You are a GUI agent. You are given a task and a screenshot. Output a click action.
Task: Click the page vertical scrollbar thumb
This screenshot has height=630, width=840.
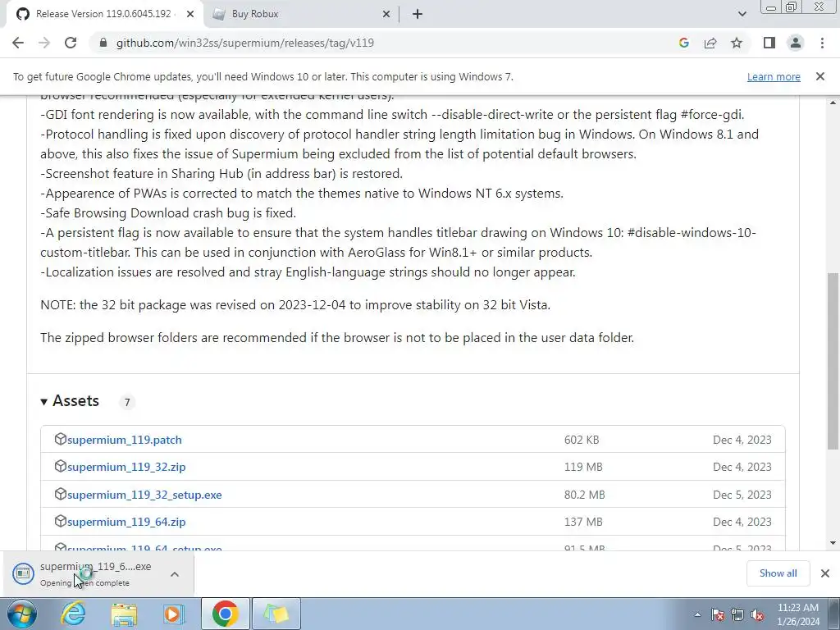833,361
